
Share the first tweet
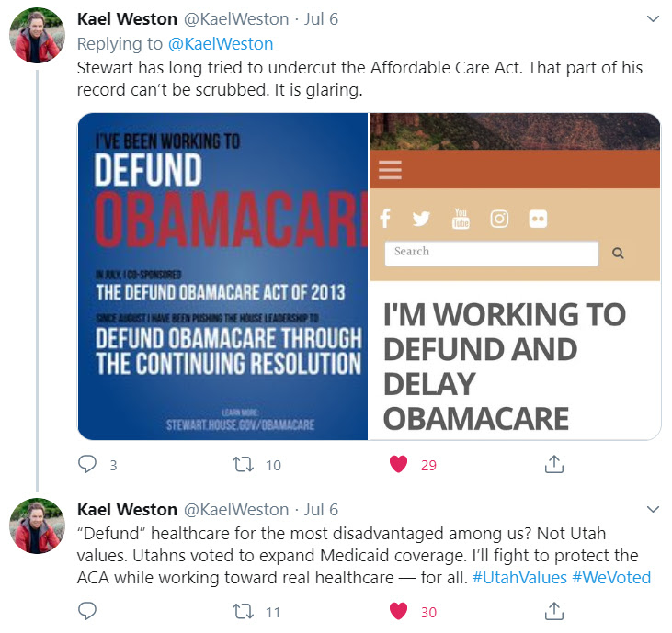553,464
